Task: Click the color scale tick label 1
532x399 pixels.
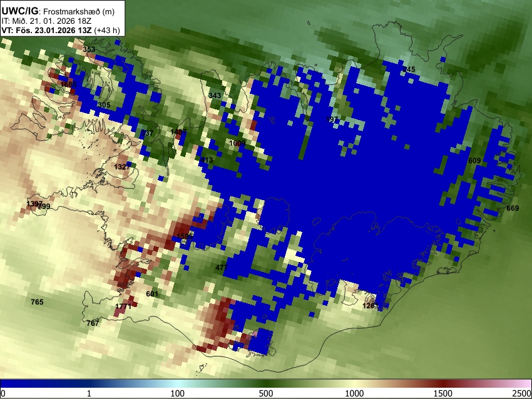Action: point(89,393)
